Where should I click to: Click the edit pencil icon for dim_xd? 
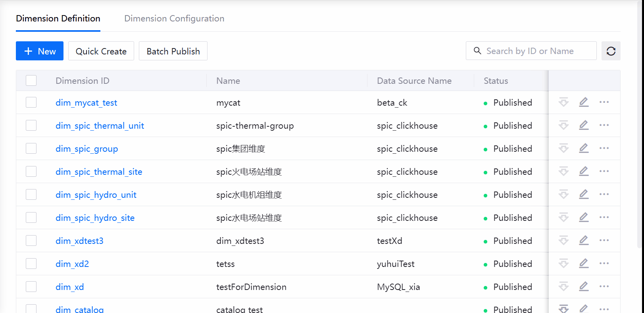(x=584, y=286)
